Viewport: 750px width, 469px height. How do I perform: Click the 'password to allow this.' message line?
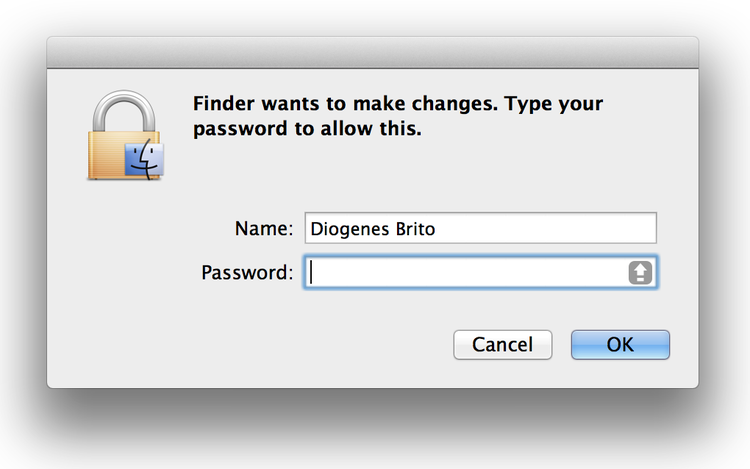point(307,129)
